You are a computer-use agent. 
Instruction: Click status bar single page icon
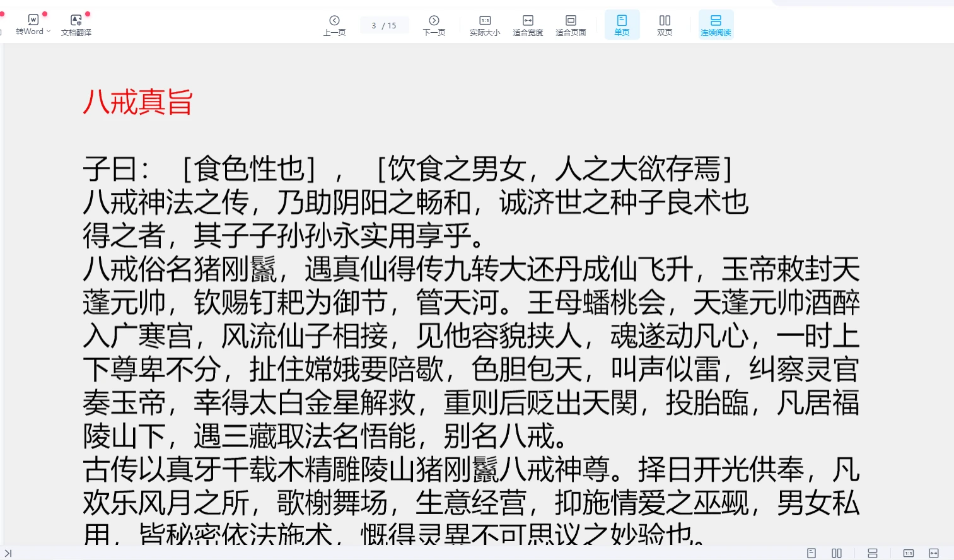tap(811, 553)
